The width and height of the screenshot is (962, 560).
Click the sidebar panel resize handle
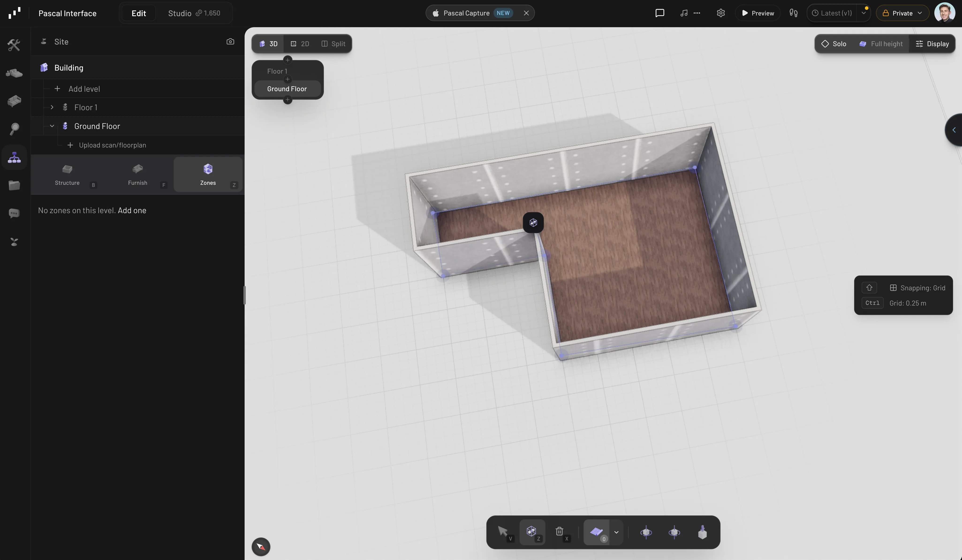coord(244,295)
